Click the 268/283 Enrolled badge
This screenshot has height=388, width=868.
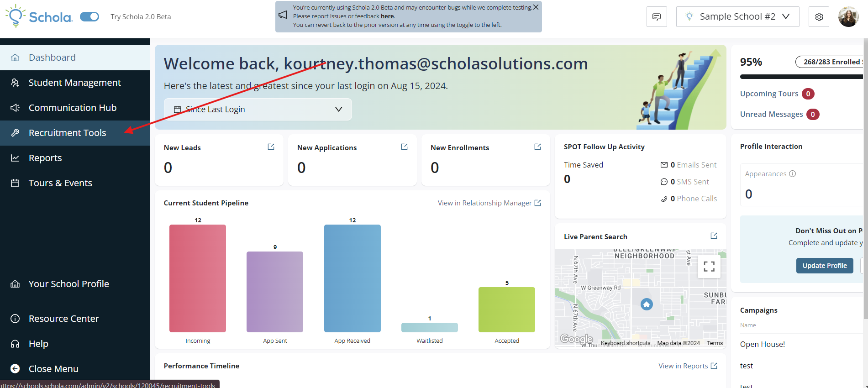click(829, 62)
